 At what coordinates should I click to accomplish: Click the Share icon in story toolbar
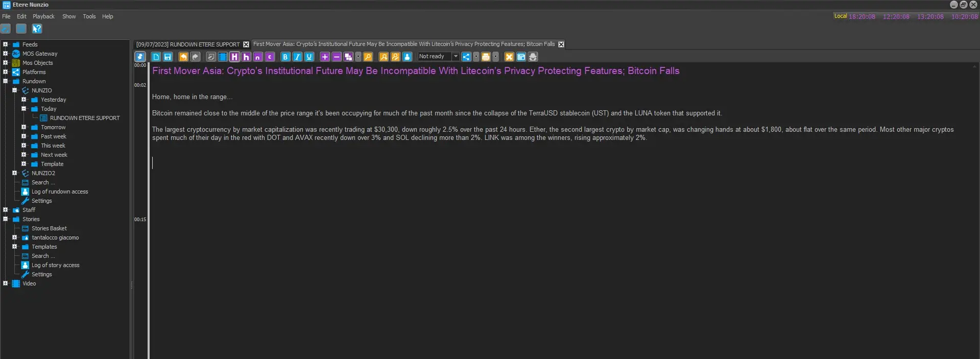466,57
